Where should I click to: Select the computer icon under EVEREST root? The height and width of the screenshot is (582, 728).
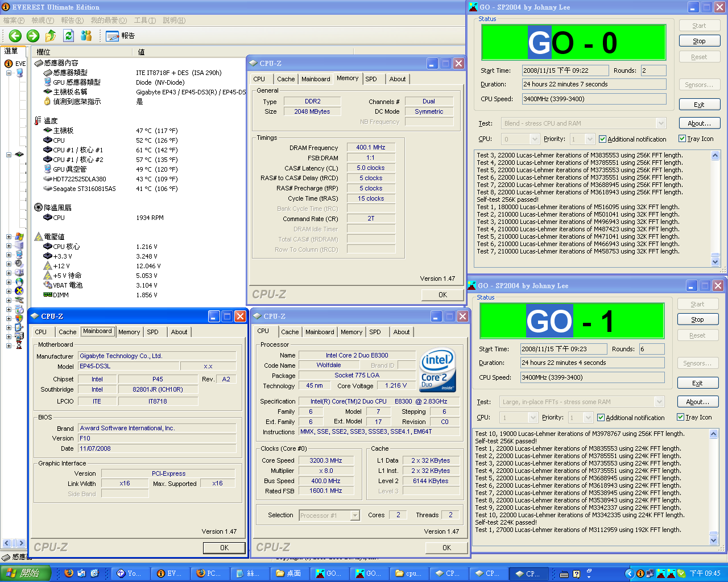tap(20, 73)
